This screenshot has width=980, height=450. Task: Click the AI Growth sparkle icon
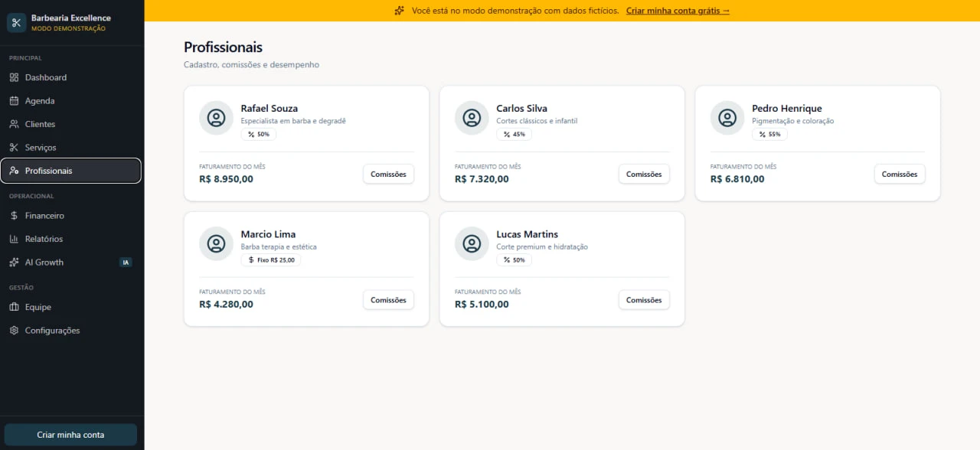click(x=14, y=262)
